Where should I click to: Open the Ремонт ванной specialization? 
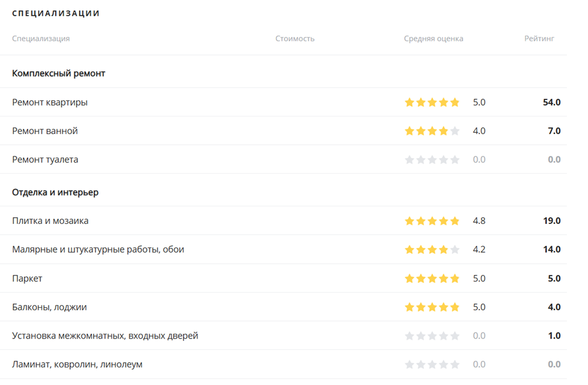coord(45,131)
